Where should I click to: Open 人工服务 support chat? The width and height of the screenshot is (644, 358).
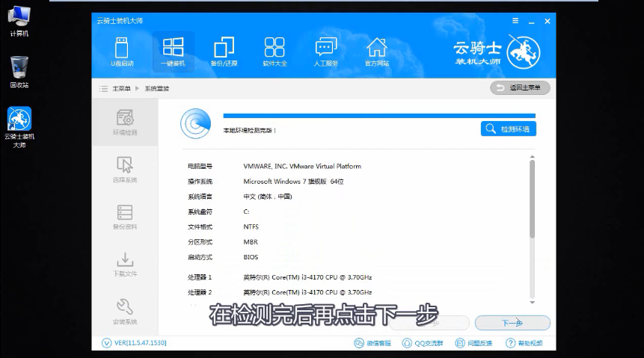pyautogui.click(x=325, y=52)
